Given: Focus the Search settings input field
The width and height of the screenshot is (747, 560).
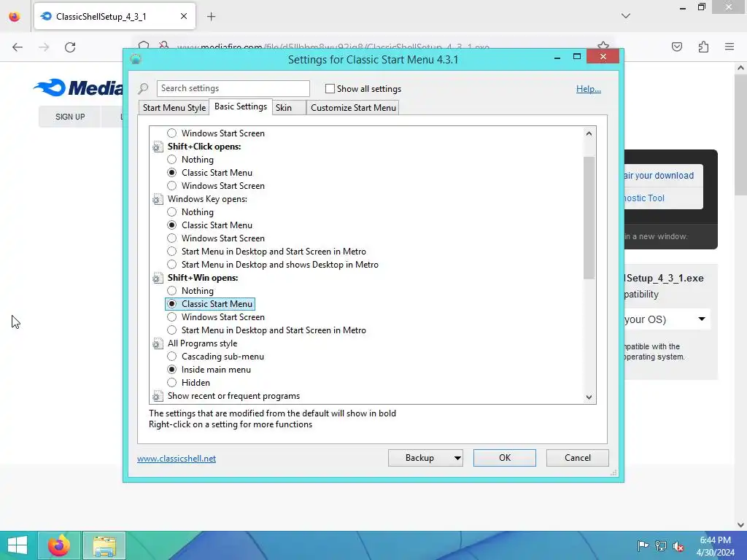Looking at the screenshot, I should 233,88.
